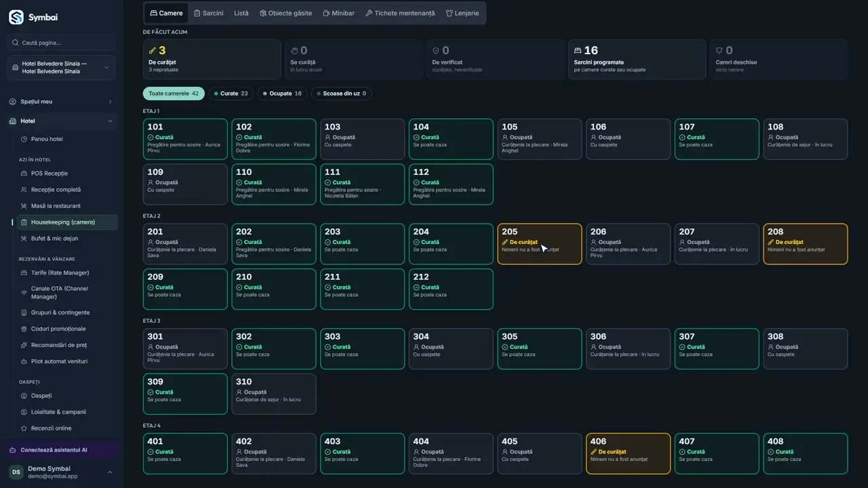Expand Demo Symbai account menu
The width and height of the screenshot is (868, 488).
coord(61,472)
